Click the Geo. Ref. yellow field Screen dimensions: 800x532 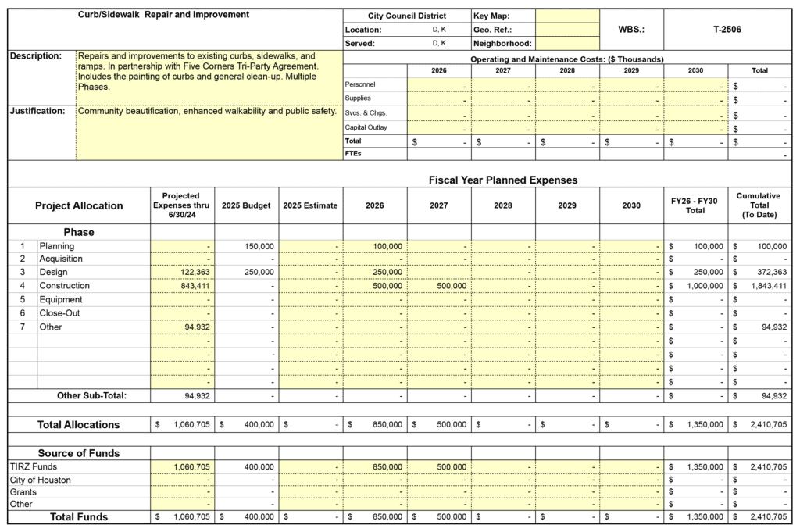pos(567,30)
